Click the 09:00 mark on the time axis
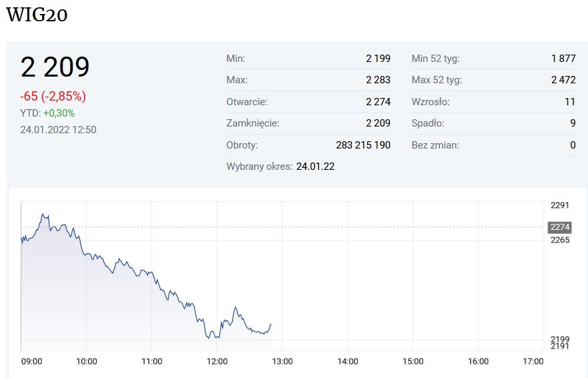The image size is (588, 379). tap(32, 361)
